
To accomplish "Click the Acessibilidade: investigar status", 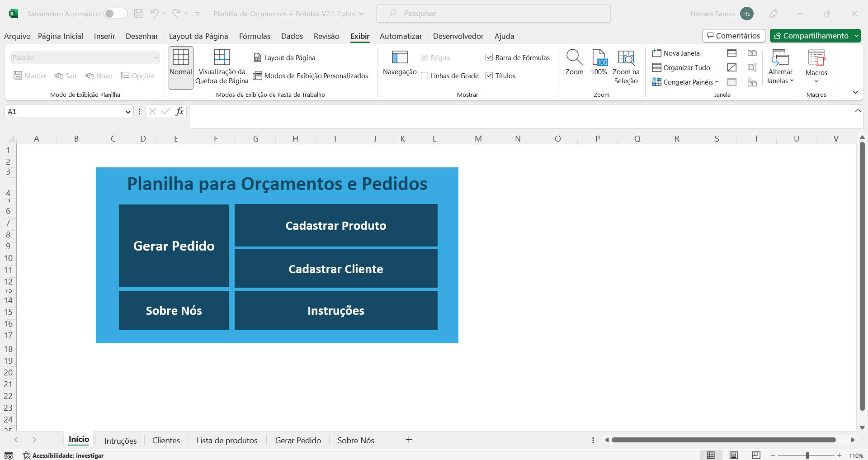I will tap(63, 455).
